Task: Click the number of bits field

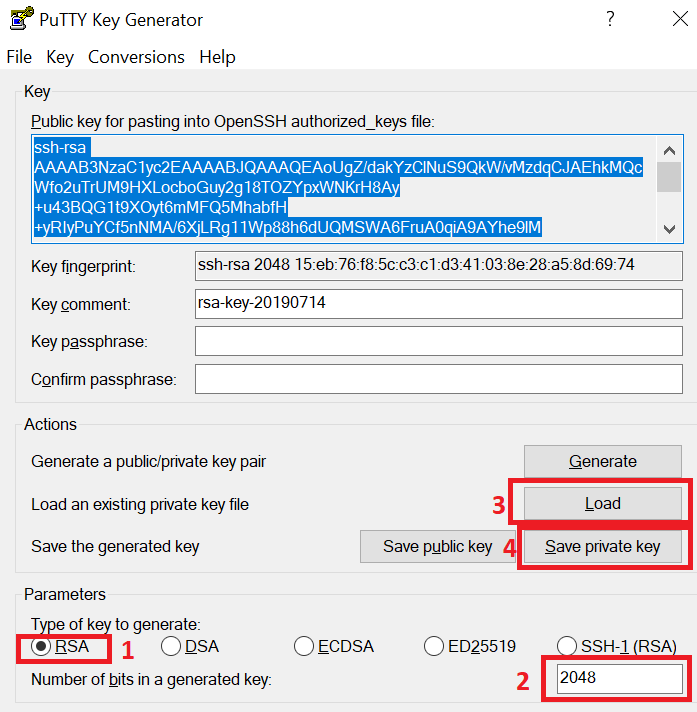Action: click(x=620, y=678)
